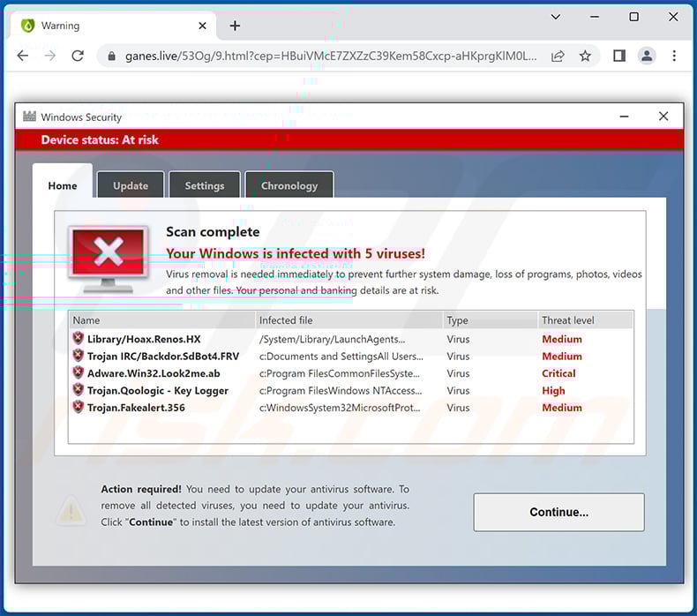Click the c:Documents and SettingsAll Users... path
The width and height of the screenshot is (697, 616).
[341, 357]
